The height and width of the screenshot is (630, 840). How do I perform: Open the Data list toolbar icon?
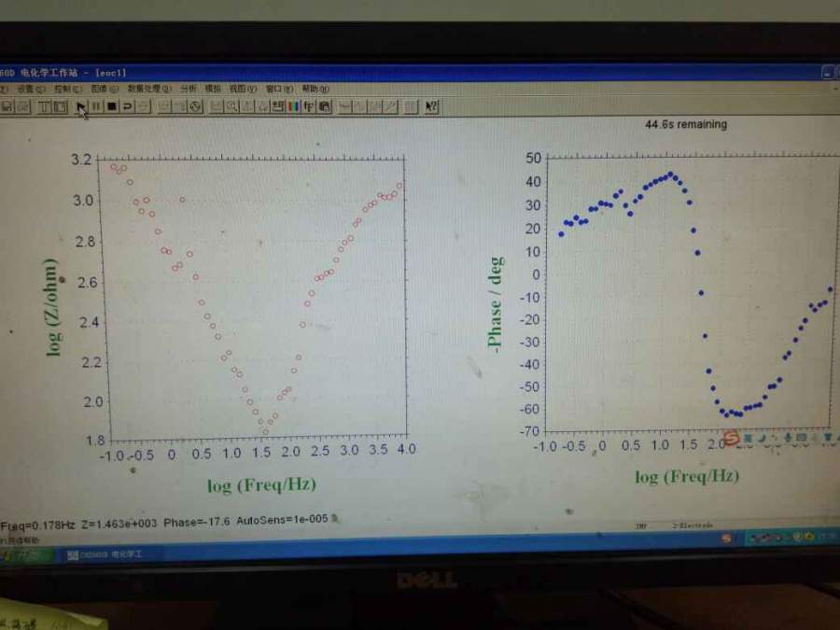[411, 106]
